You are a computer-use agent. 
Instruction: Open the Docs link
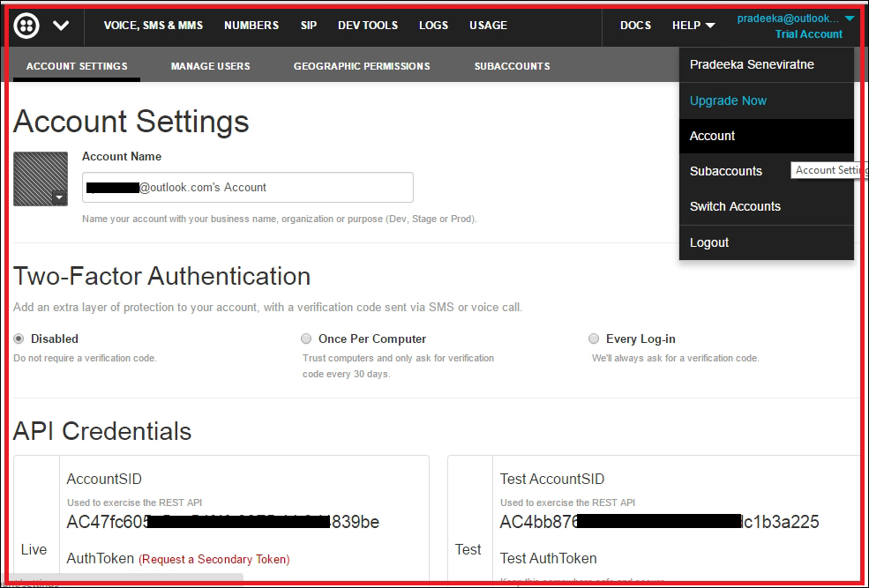(636, 26)
